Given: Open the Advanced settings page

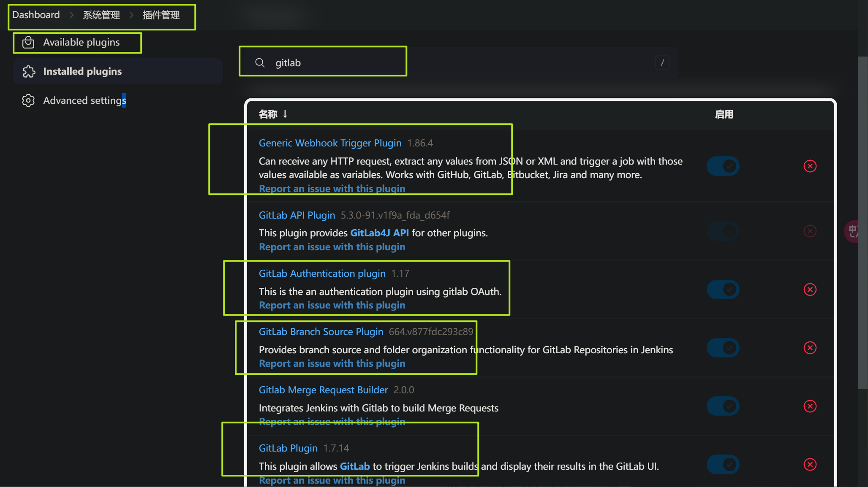Looking at the screenshot, I should (84, 100).
